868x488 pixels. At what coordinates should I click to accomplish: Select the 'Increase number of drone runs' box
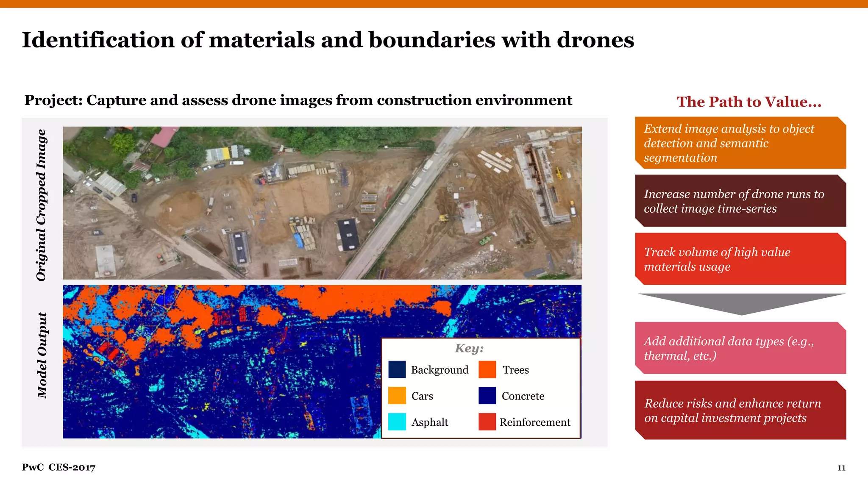click(x=740, y=201)
